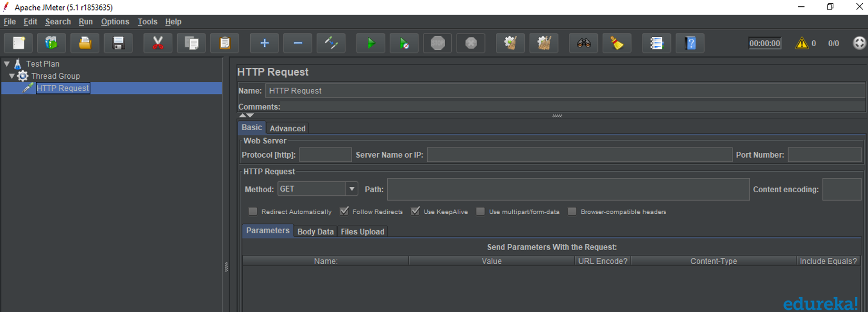Click the URL Encode? column header
868x312 pixels.
603,261
